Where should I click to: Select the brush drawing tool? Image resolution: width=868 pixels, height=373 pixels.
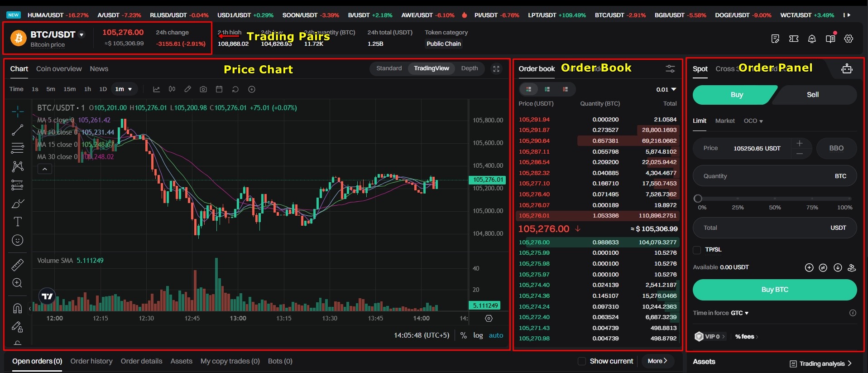click(18, 203)
